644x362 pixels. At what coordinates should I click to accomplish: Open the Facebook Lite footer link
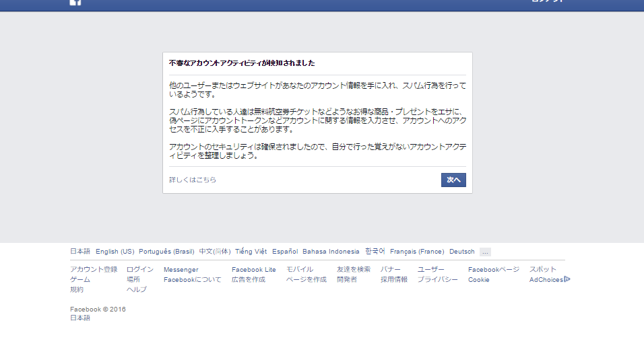[x=254, y=269]
